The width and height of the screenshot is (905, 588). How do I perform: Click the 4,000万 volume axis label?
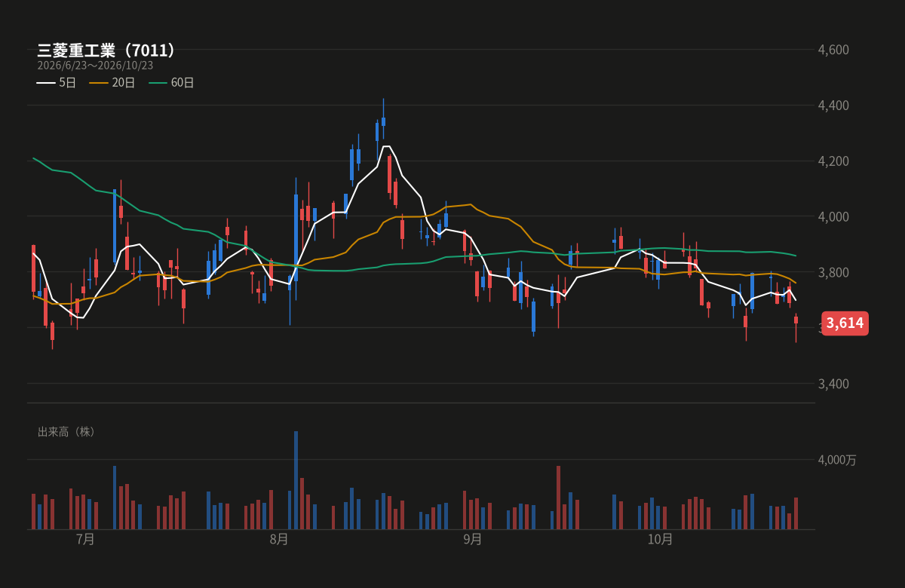coord(837,460)
